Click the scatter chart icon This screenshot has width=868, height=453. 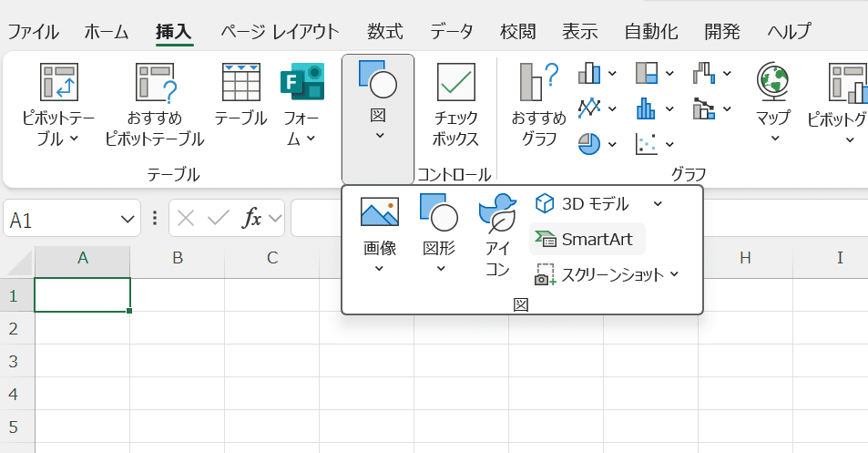[647, 143]
